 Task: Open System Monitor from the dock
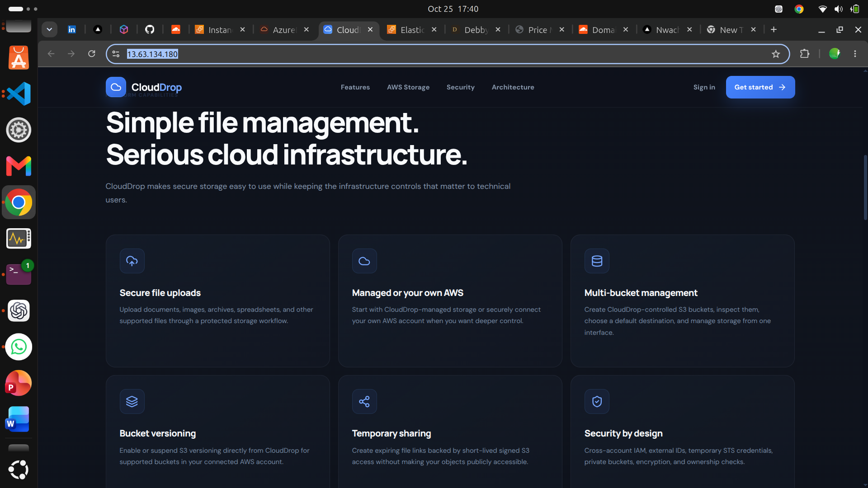(x=19, y=238)
